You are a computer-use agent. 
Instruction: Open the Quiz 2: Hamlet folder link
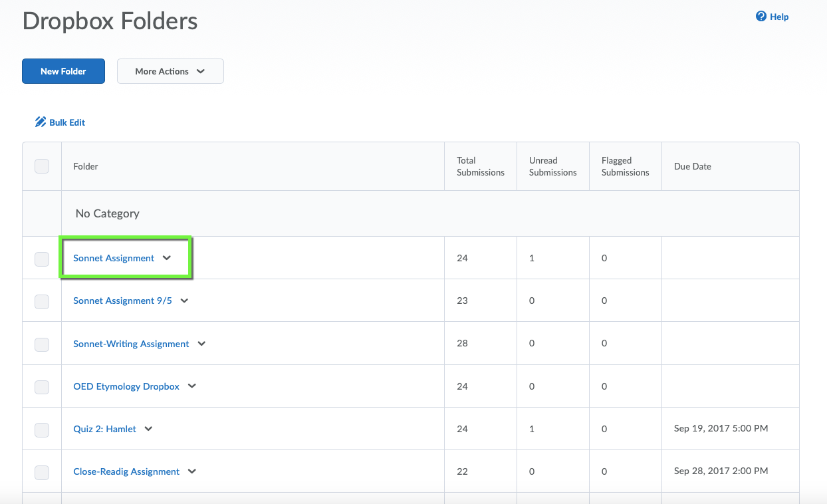click(104, 429)
